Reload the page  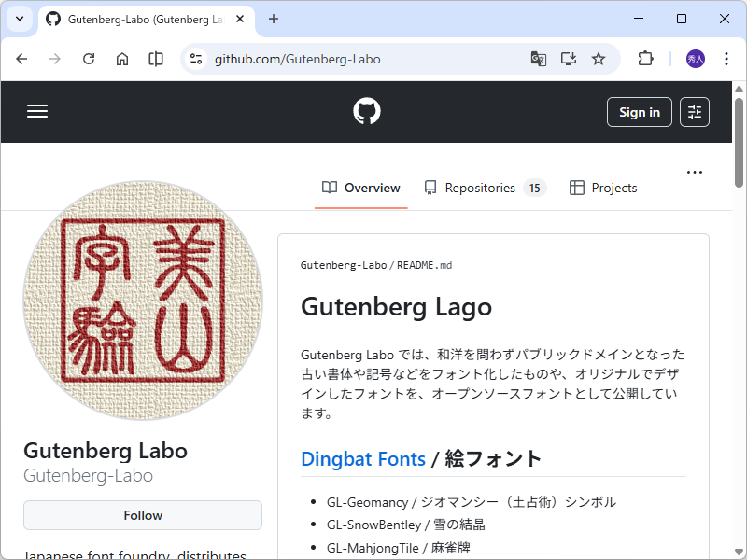coord(89,59)
